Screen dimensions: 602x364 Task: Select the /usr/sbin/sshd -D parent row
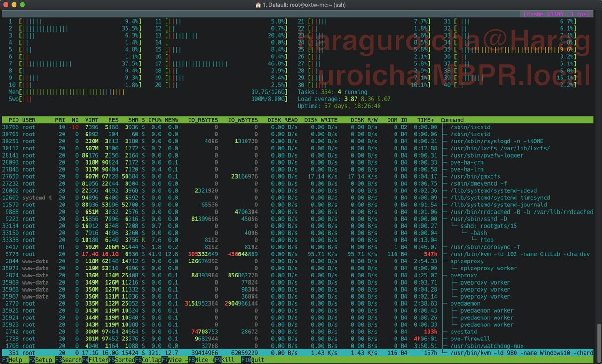(298, 219)
